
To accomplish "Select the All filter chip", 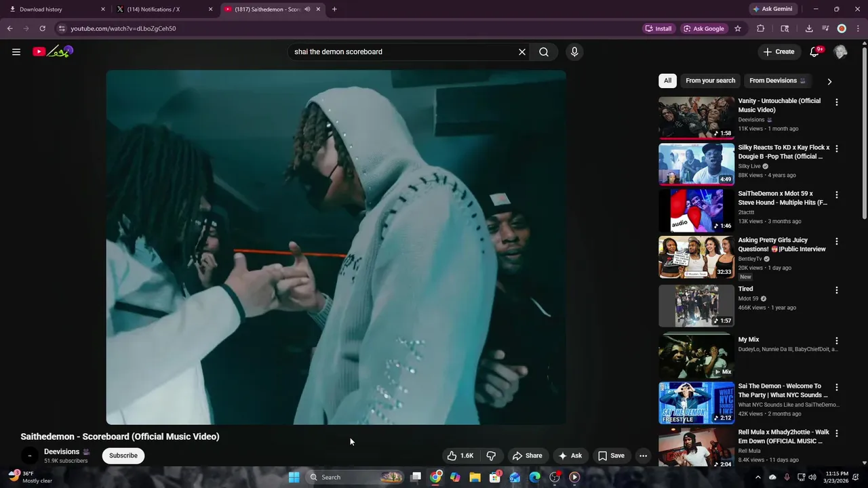I will click(667, 81).
